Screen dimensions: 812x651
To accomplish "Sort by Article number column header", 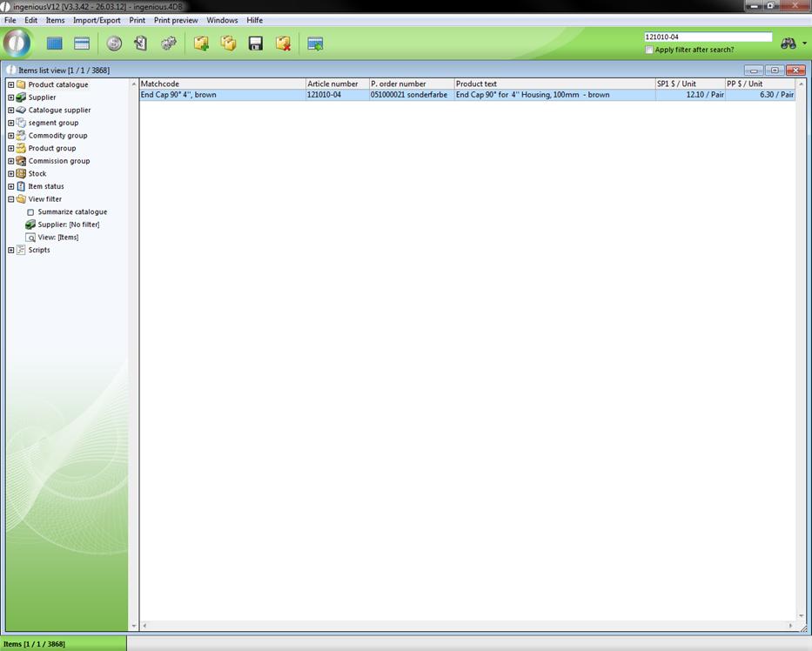I will click(336, 84).
